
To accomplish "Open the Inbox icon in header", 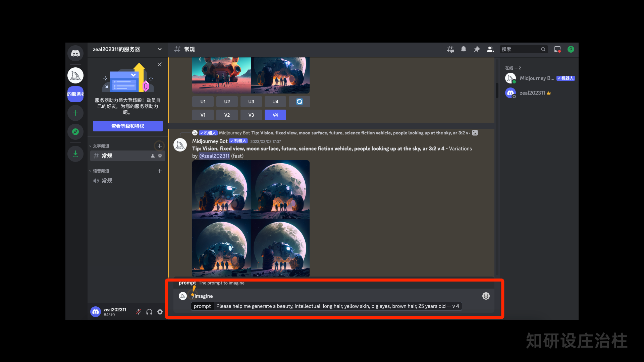I will (557, 49).
